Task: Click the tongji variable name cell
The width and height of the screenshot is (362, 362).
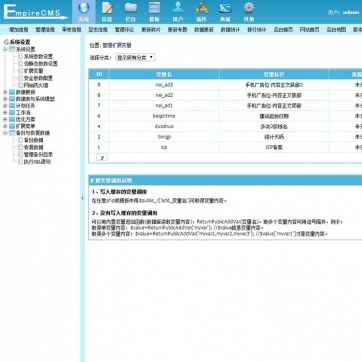Action: coord(164,137)
